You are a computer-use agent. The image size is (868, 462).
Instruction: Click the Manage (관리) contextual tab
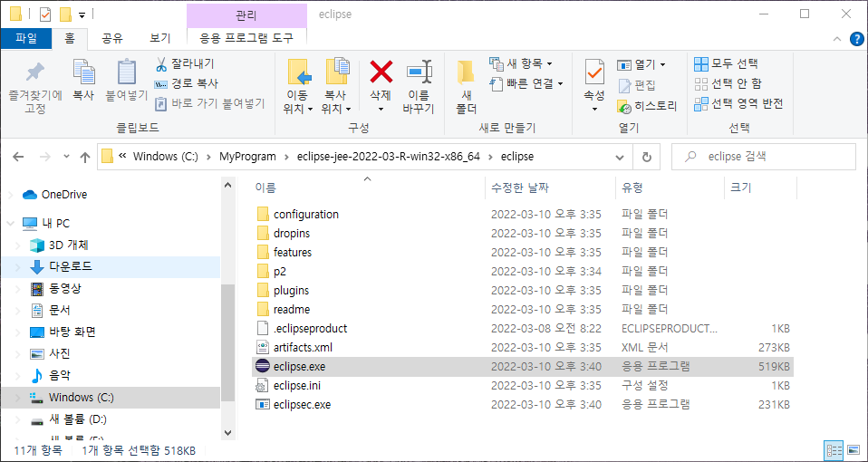tap(246, 14)
